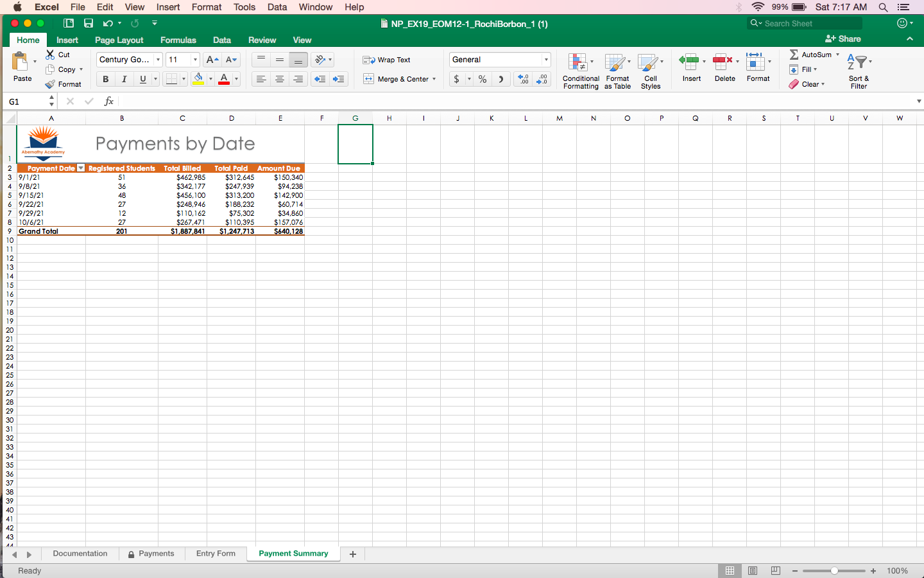Toggle bold formatting
This screenshot has height=578, width=924.
(105, 79)
